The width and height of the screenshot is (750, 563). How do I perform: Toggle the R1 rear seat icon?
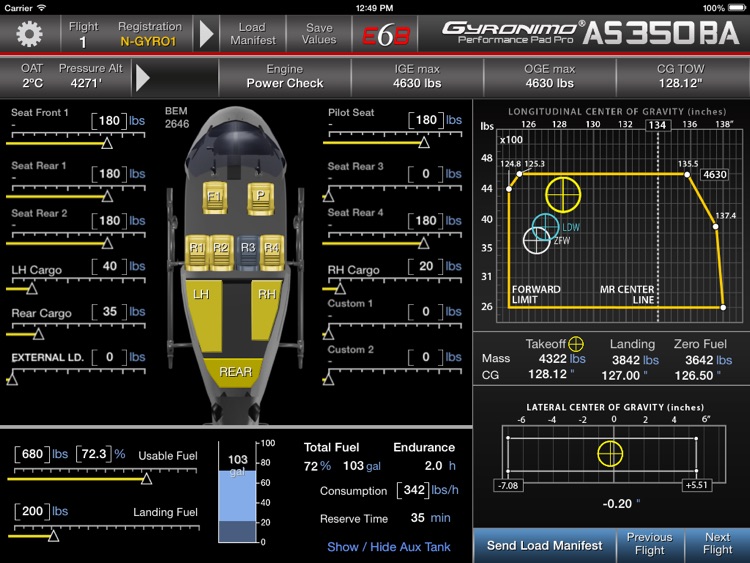[197, 251]
